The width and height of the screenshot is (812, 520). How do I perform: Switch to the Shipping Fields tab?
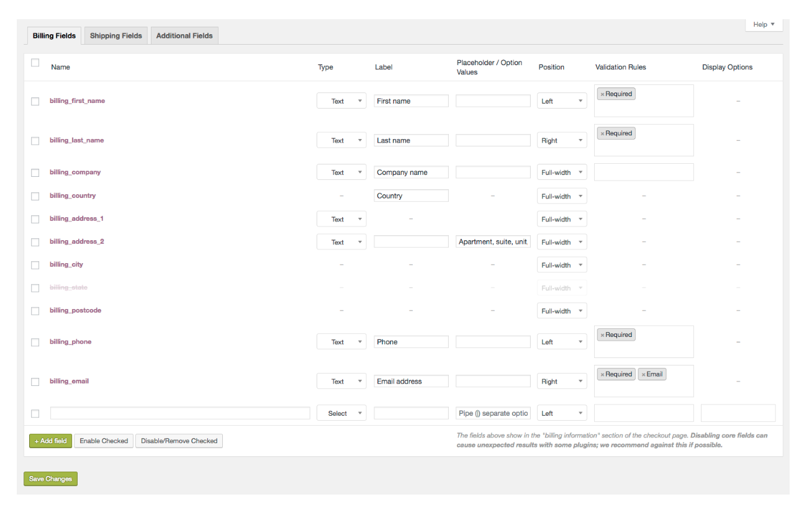point(115,35)
